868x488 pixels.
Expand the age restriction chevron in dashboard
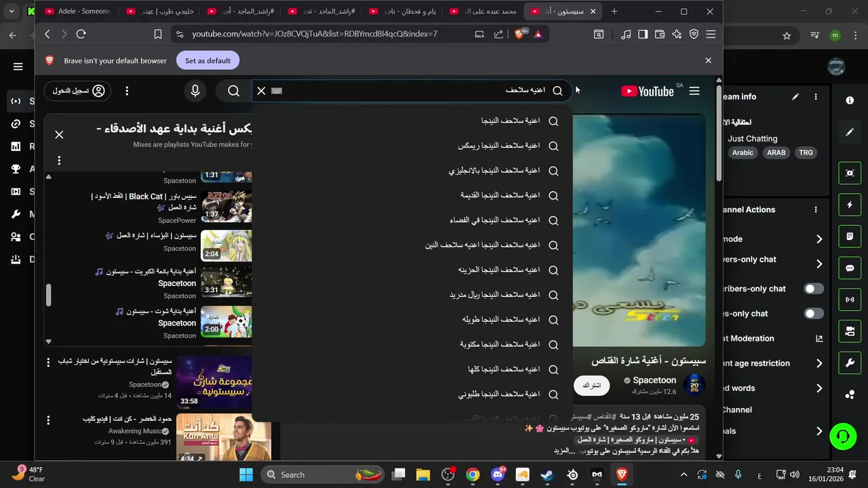click(x=819, y=364)
